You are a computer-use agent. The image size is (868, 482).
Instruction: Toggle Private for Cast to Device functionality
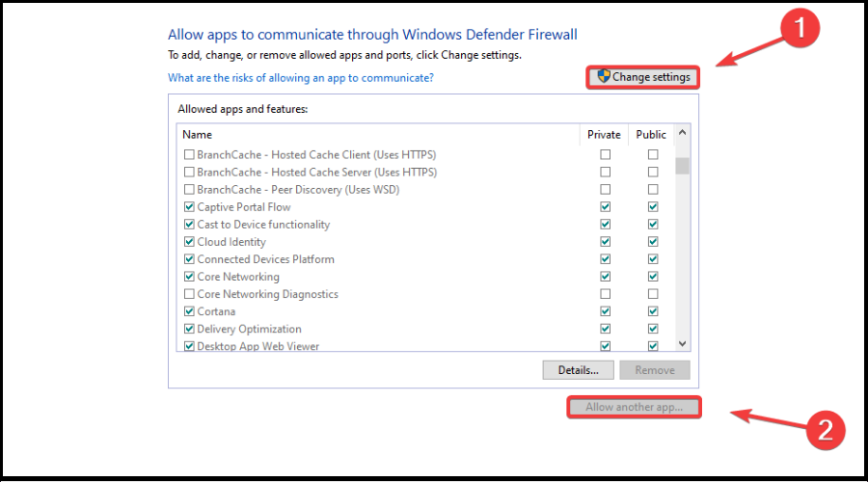tap(605, 224)
